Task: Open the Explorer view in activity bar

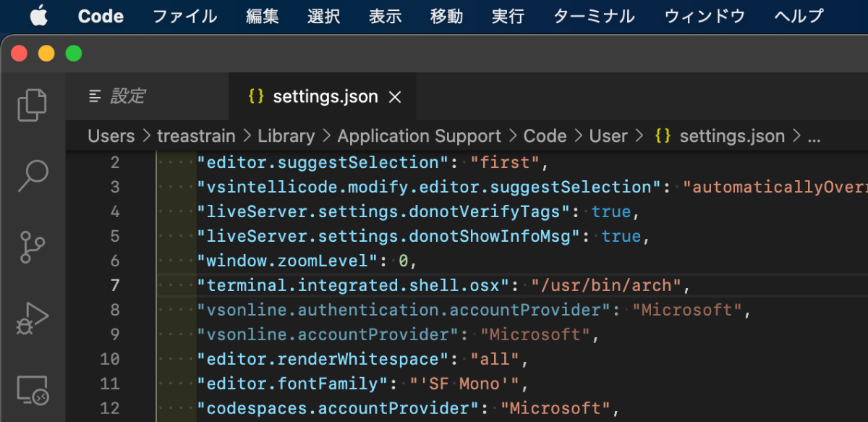Action: pyautogui.click(x=32, y=104)
